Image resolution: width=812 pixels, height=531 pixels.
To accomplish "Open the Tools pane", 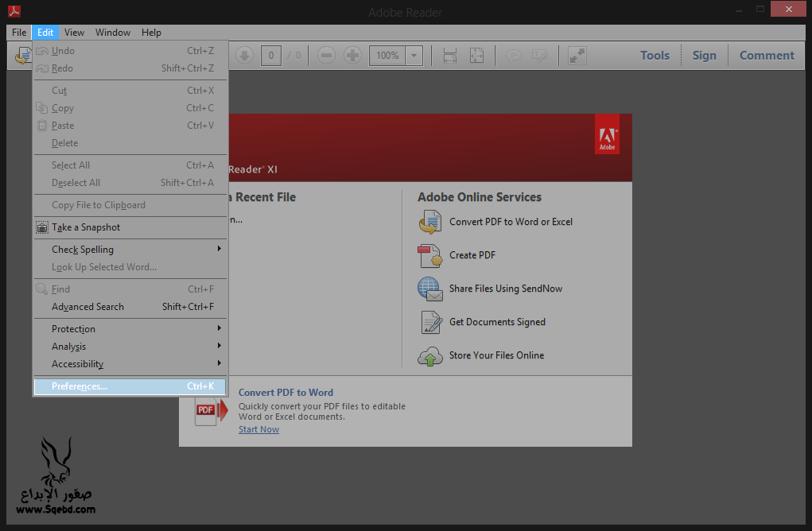I will coord(655,56).
